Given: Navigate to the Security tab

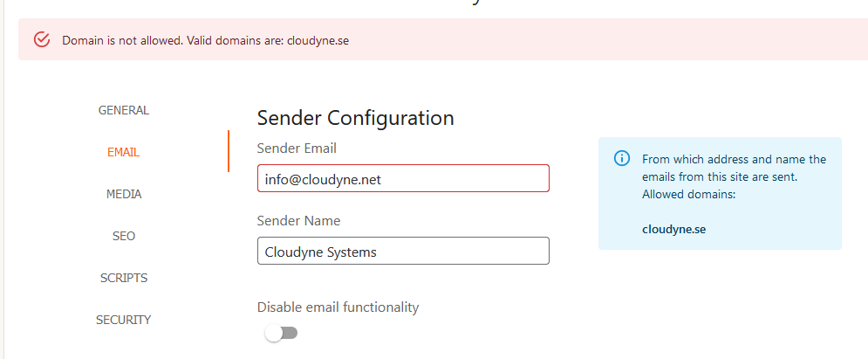Looking at the screenshot, I should (123, 320).
